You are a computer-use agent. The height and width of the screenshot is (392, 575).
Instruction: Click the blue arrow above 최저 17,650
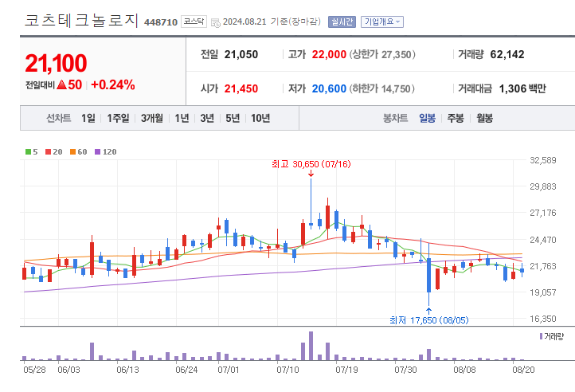(428, 311)
